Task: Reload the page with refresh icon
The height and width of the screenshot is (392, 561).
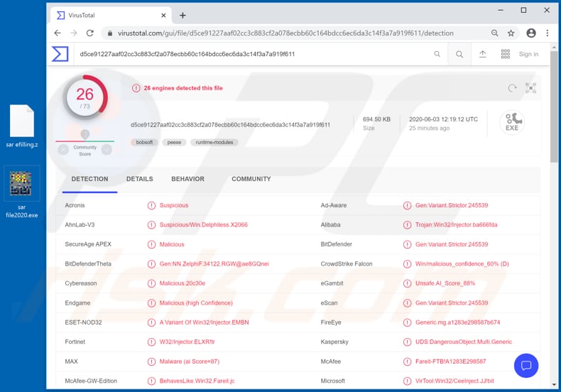Action: tap(89, 33)
